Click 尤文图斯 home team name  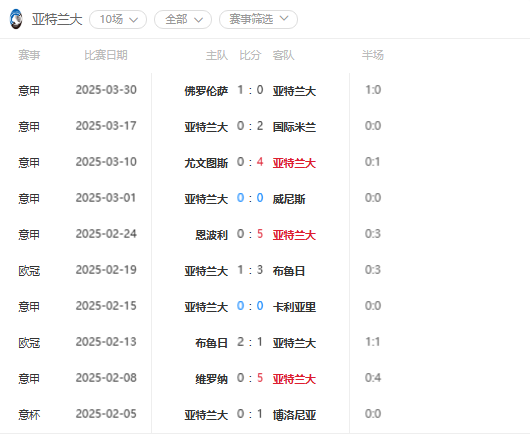(206, 163)
